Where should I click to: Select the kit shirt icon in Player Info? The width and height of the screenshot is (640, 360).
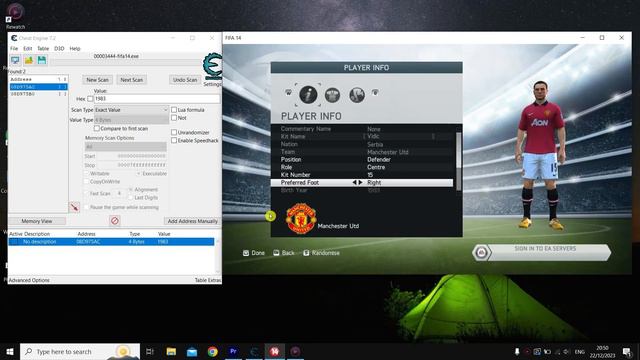coord(332,95)
